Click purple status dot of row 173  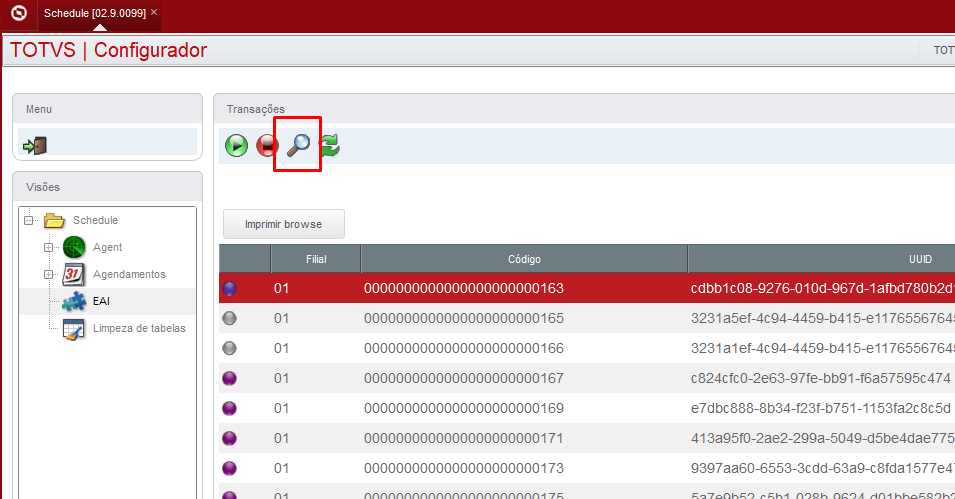coord(230,468)
